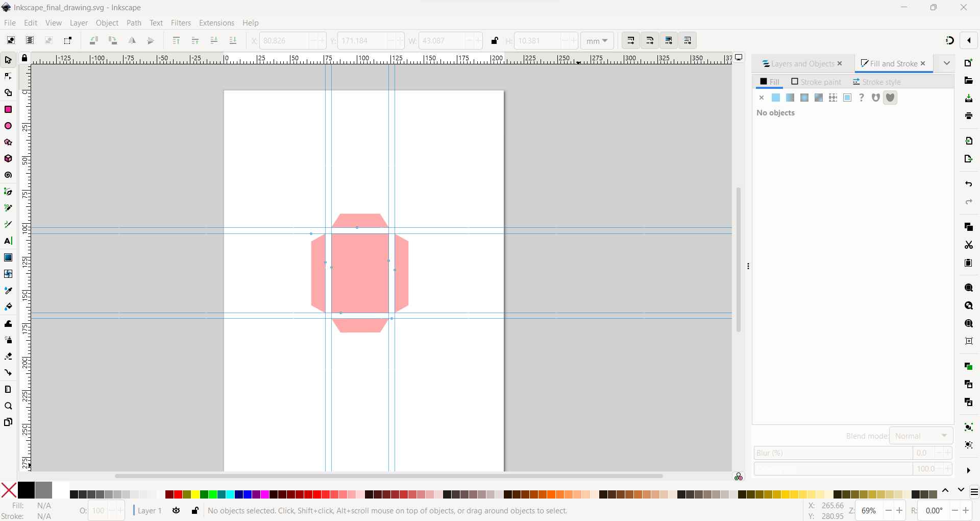
Task: Click the no-paint red X swatch
Action: (x=9, y=490)
